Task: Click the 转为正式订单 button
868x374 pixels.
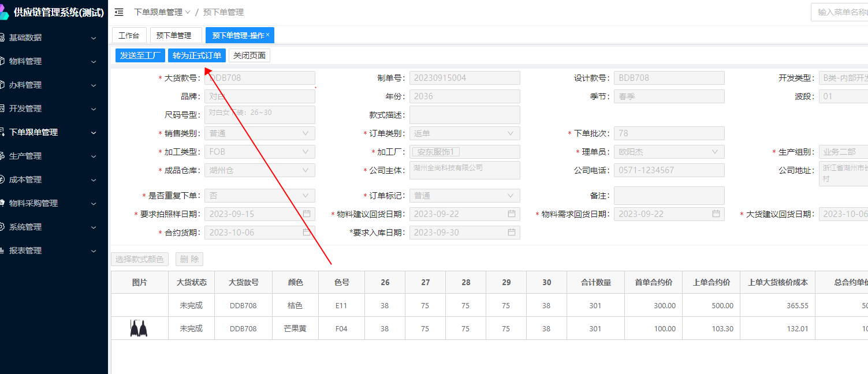Action: click(197, 55)
